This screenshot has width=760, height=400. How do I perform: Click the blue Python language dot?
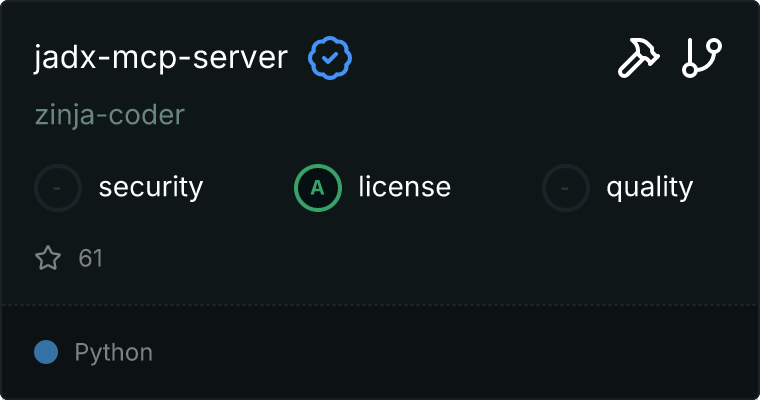tap(46, 352)
